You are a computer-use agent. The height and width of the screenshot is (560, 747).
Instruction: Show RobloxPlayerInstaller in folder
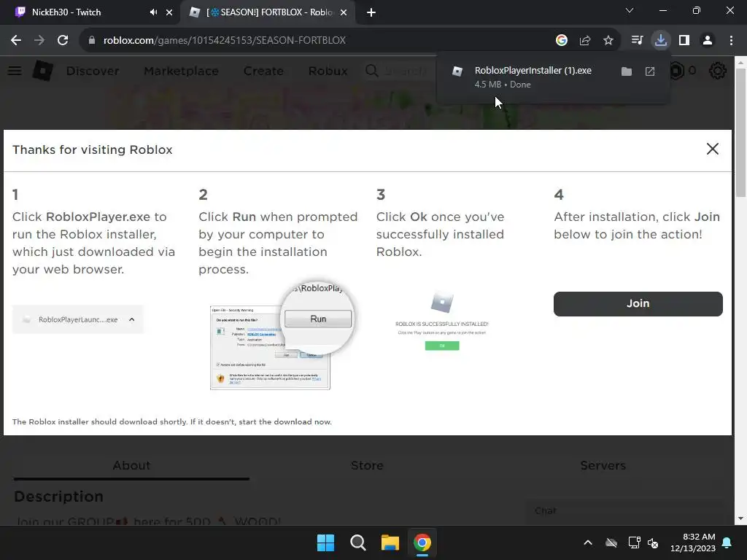[x=627, y=71]
